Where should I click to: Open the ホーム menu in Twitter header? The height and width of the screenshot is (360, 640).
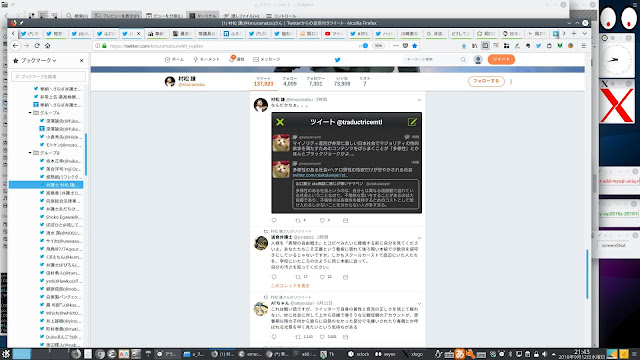(174, 60)
